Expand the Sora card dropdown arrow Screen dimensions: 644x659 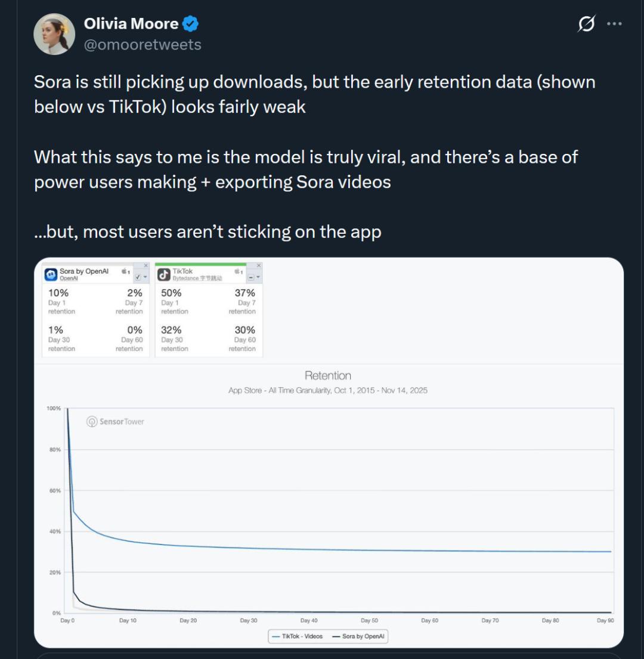point(145,278)
